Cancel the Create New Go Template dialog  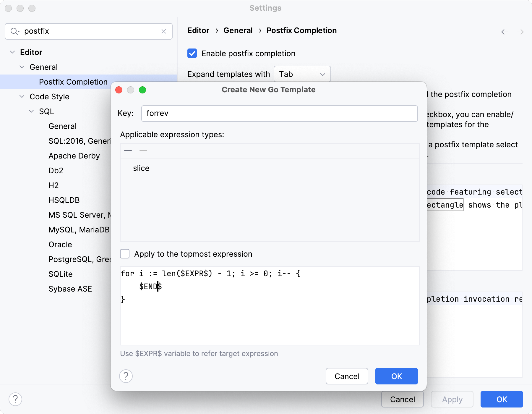click(x=347, y=376)
